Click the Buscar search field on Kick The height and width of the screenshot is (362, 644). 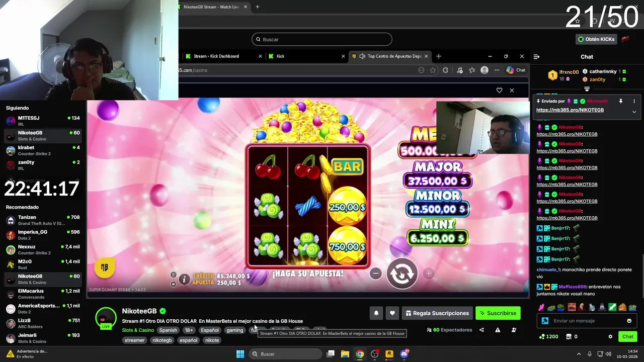[322, 39]
